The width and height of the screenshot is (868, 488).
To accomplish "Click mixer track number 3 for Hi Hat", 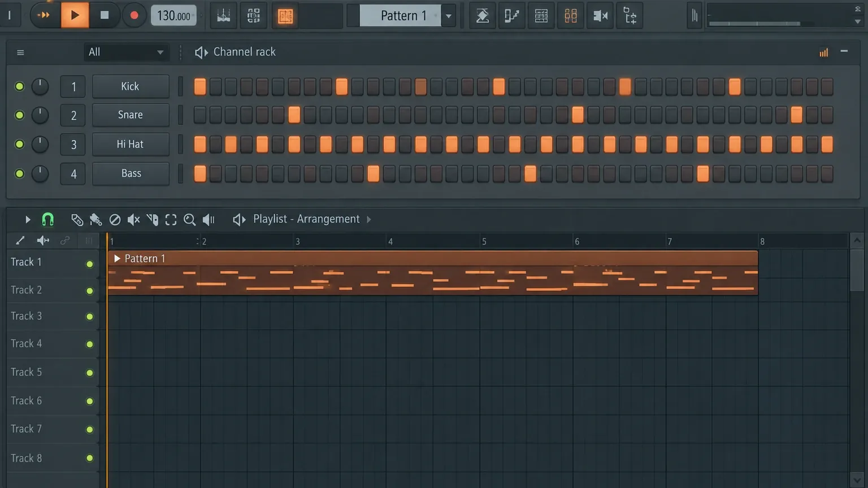I will 73,145.
